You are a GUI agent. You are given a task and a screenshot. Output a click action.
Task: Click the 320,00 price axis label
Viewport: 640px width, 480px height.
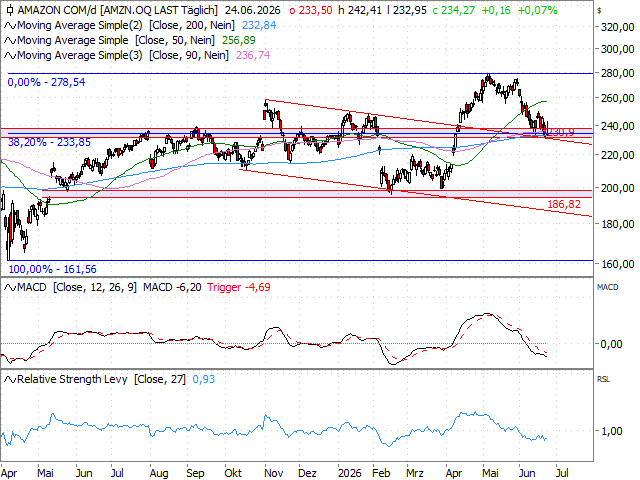pos(618,27)
